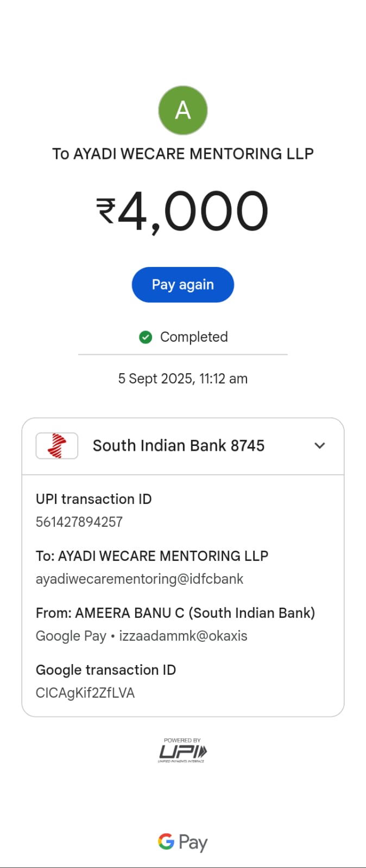This screenshot has width=366, height=868.
Task: Click the payee name heading under the avatar
Action: [183, 154]
